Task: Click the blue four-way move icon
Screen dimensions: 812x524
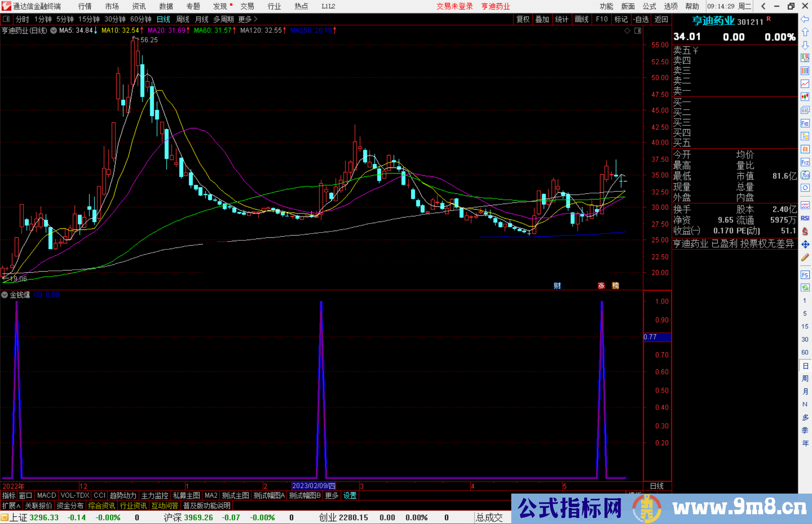Action: (x=805, y=245)
